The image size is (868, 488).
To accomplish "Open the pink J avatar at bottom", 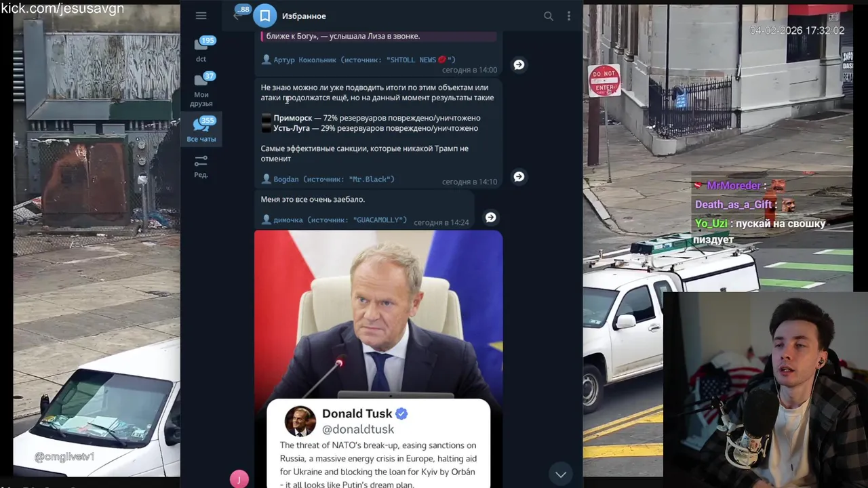I will click(239, 479).
